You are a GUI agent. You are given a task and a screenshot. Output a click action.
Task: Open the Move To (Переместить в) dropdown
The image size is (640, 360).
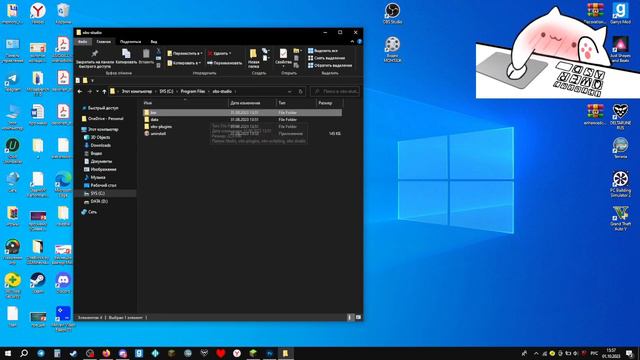click(x=185, y=53)
